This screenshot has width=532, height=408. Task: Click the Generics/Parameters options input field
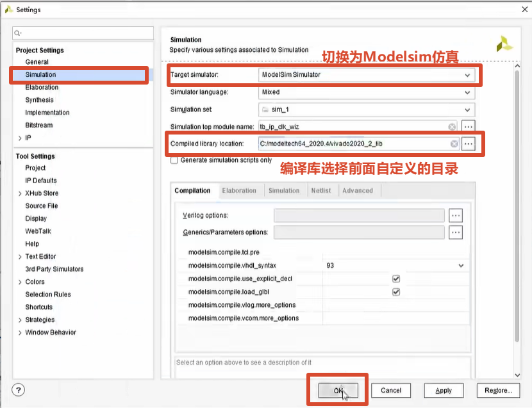coord(359,233)
